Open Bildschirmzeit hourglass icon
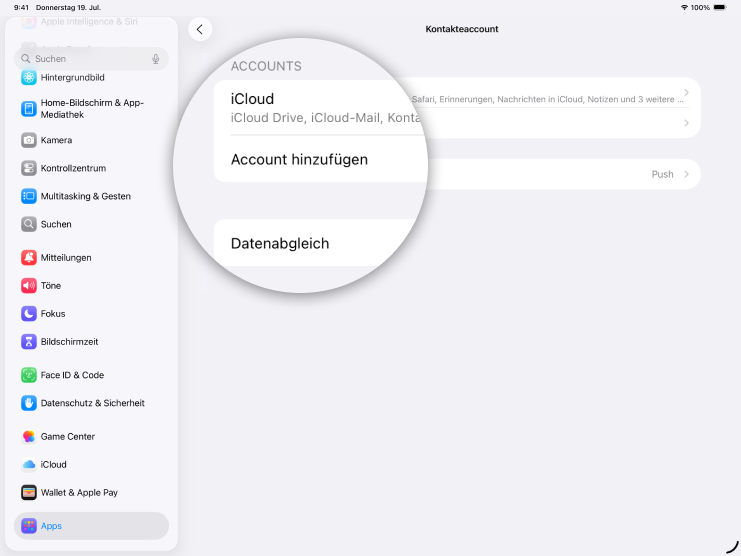This screenshot has height=556, width=741. pos(29,342)
